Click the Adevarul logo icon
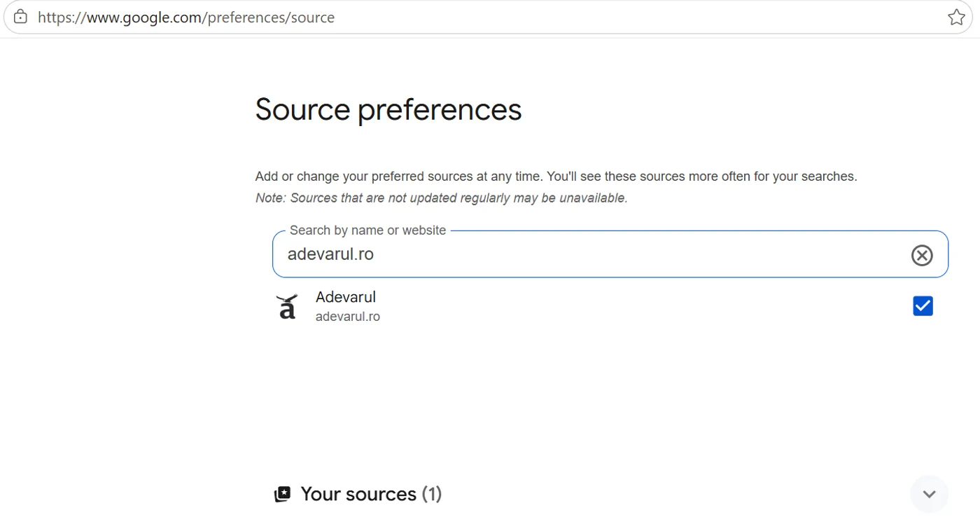Image resolution: width=980 pixels, height=522 pixels. 286,306
